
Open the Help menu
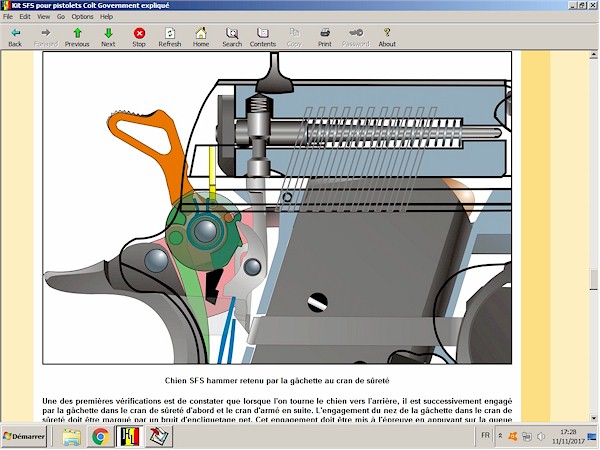106,16
